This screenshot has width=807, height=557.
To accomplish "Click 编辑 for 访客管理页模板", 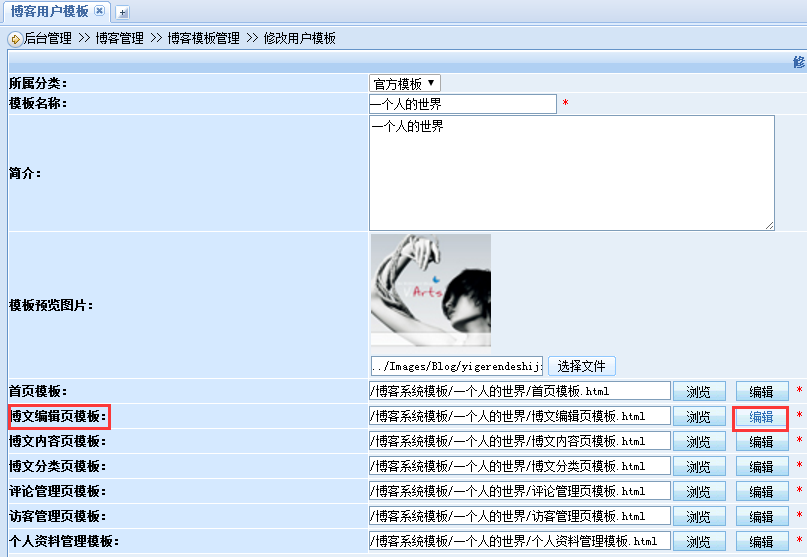I will pos(761,516).
